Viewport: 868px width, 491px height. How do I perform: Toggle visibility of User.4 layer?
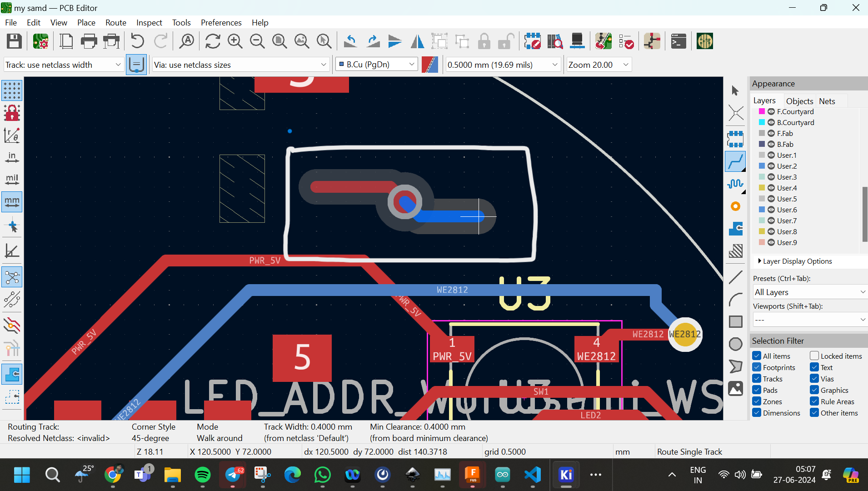[771, 188]
